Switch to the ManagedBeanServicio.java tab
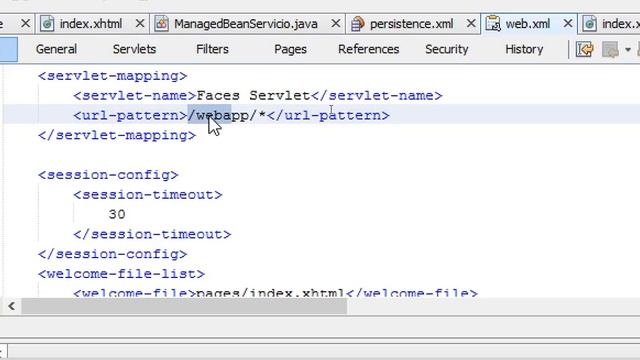 246,24
